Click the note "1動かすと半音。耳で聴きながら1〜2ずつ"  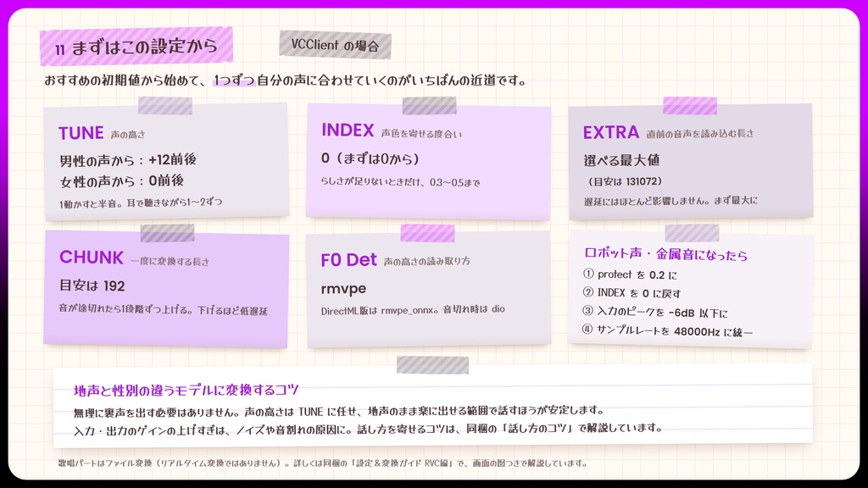pos(141,202)
